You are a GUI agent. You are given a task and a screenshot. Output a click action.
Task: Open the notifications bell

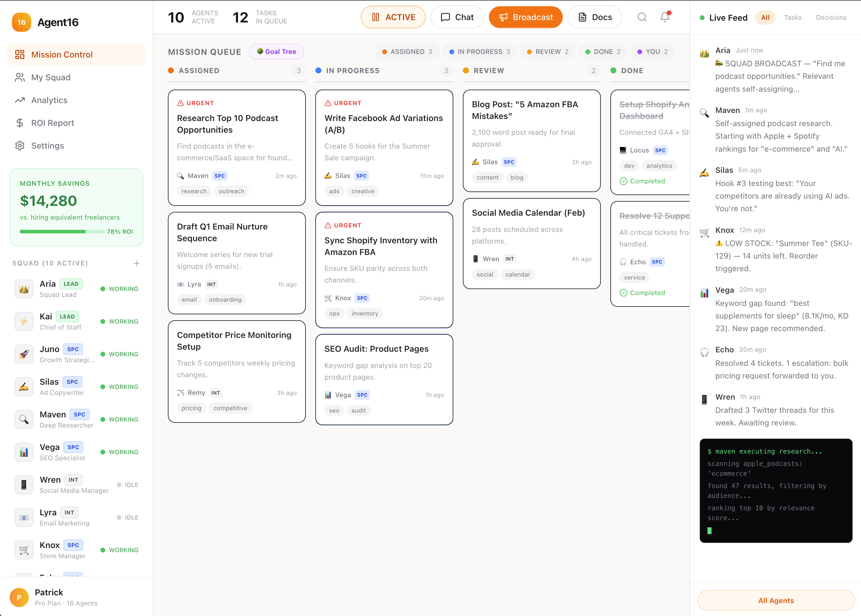coord(665,17)
